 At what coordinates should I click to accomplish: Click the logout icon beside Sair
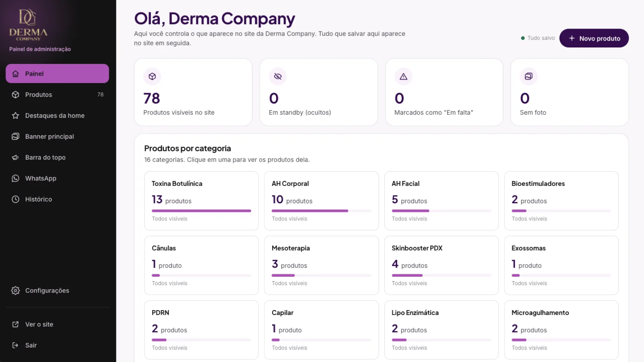click(16, 345)
